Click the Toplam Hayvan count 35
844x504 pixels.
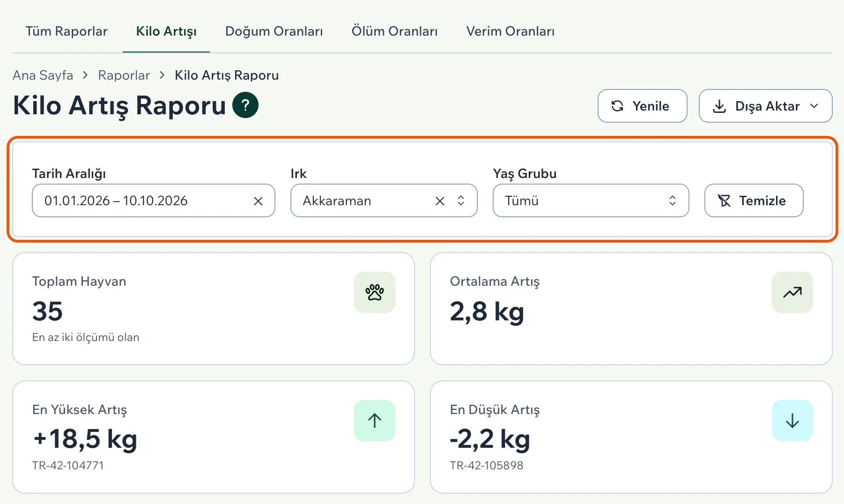tap(47, 311)
